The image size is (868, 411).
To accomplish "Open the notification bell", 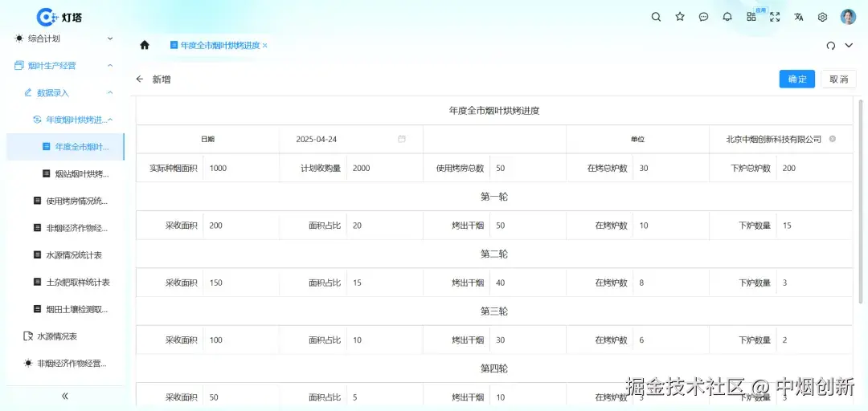I will pyautogui.click(x=727, y=17).
